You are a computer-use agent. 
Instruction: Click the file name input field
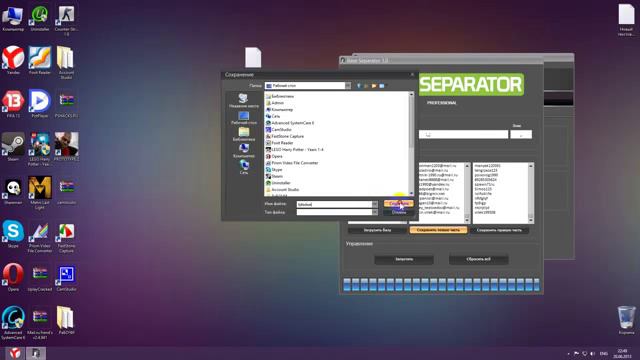[334, 204]
